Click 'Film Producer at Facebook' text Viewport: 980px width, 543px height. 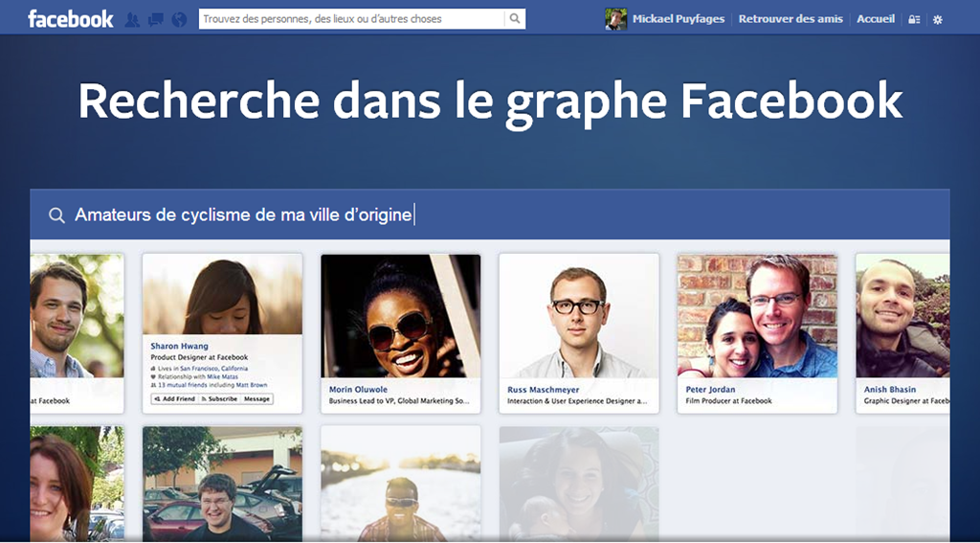[x=728, y=401]
